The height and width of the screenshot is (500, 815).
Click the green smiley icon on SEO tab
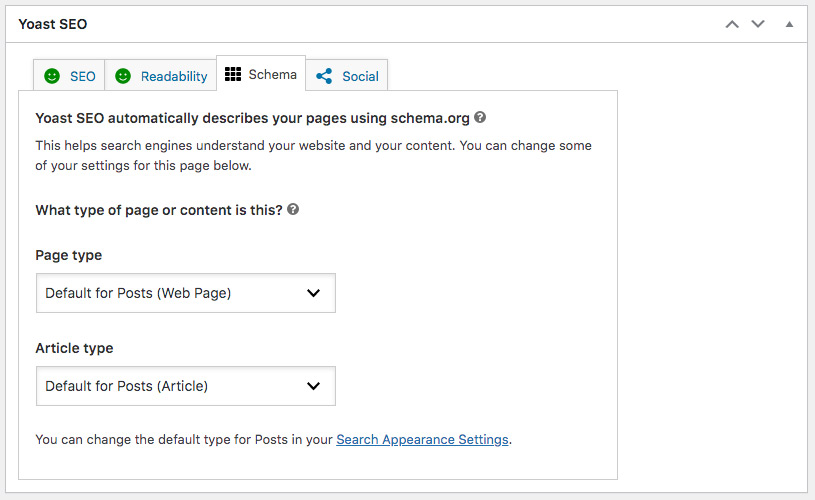coord(52,76)
